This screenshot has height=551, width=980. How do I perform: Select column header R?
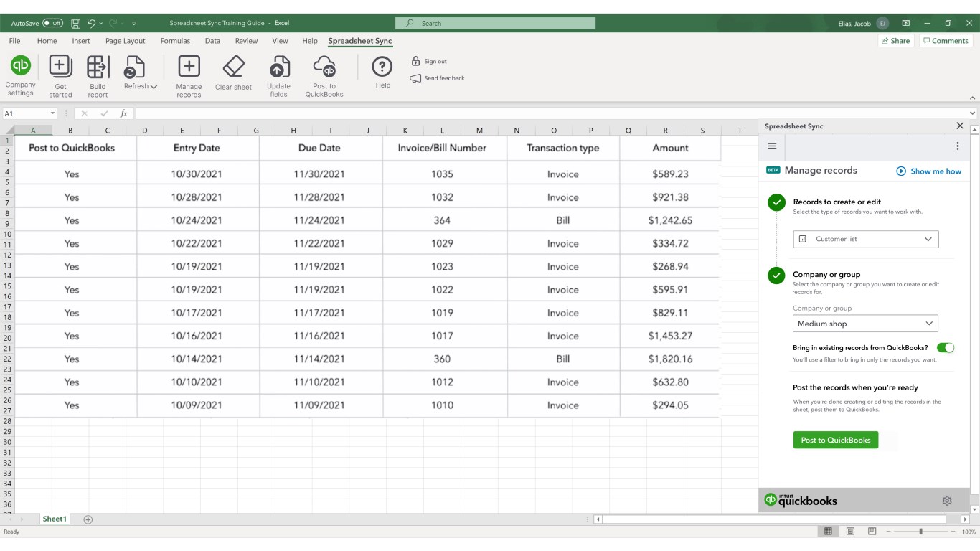pos(665,131)
